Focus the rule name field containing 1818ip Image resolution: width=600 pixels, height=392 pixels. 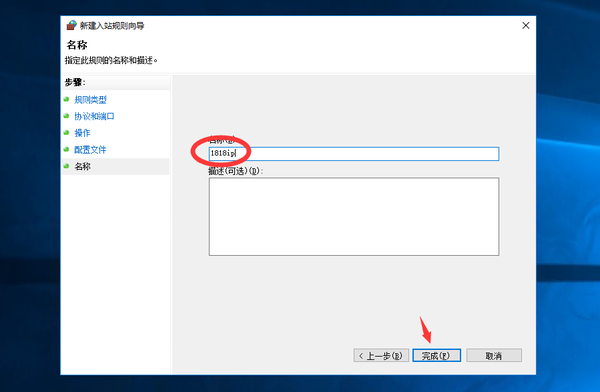tap(354, 154)
